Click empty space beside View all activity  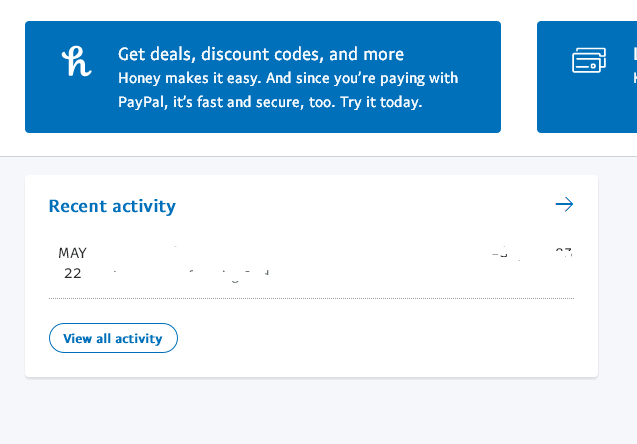pyautogui.click(x=380, y=338)
